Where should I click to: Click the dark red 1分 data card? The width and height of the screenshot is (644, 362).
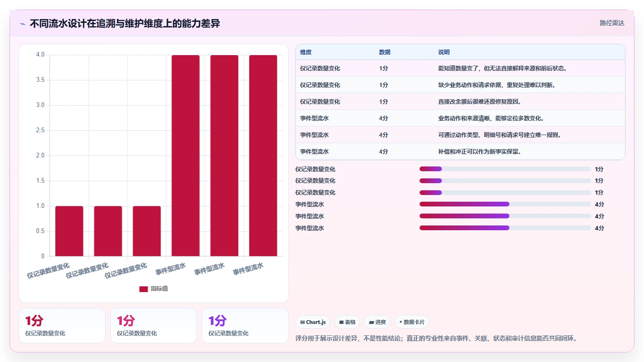tap(62, 325)
